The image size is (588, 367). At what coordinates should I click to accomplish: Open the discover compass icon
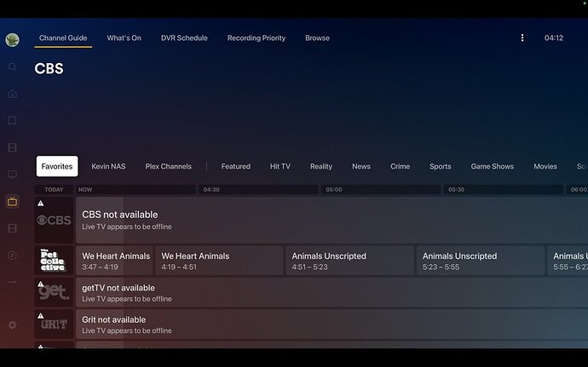pyautogui.click(x=13, y=255)
